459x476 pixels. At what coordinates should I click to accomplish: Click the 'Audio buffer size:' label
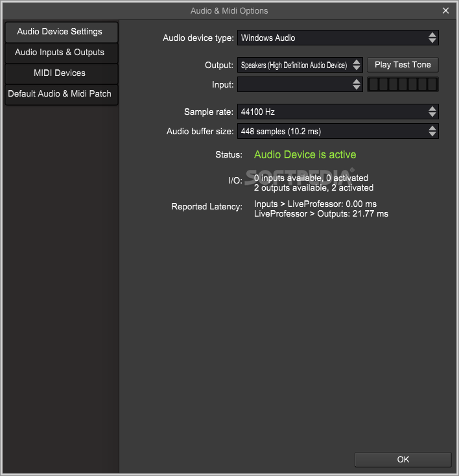pos(200,132)
